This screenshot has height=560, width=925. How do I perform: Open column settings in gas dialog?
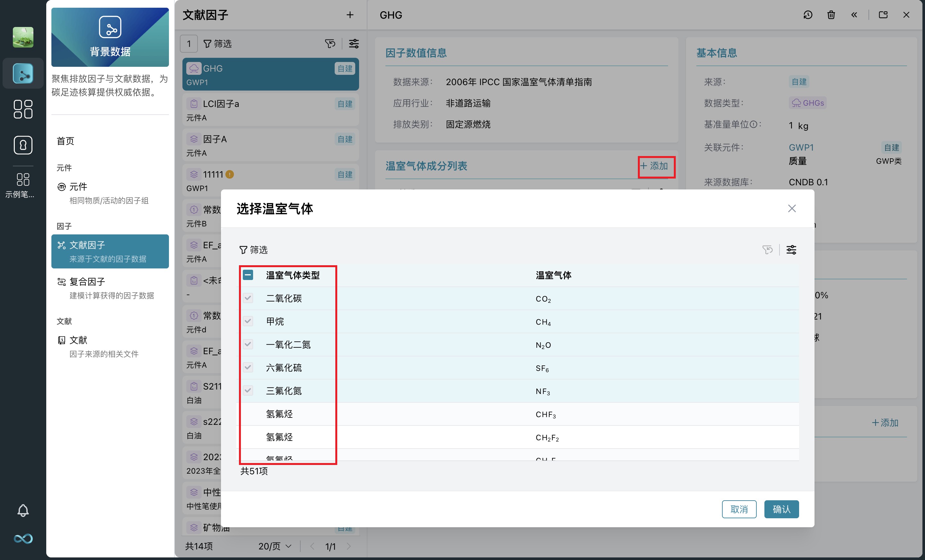pyautogui.click(x=791, y=250)
